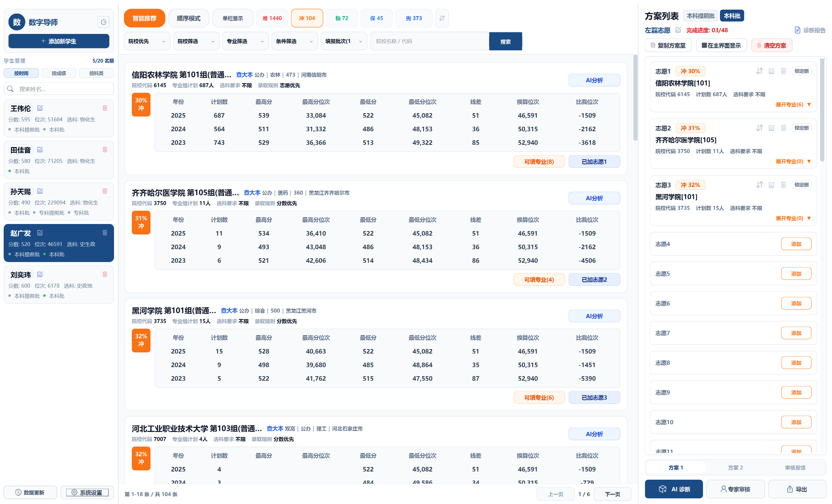The image size is (832, 504).
Task: Open the 条件筛选 dropdown
Action: [x=294, y=41]
